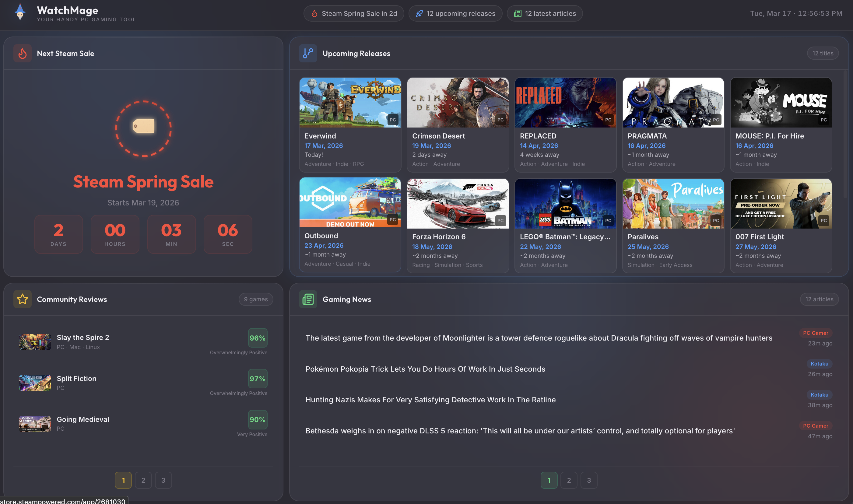
Task: Click the 96% rating badge for Slay the Spire 2
Action: click(258, 338)
